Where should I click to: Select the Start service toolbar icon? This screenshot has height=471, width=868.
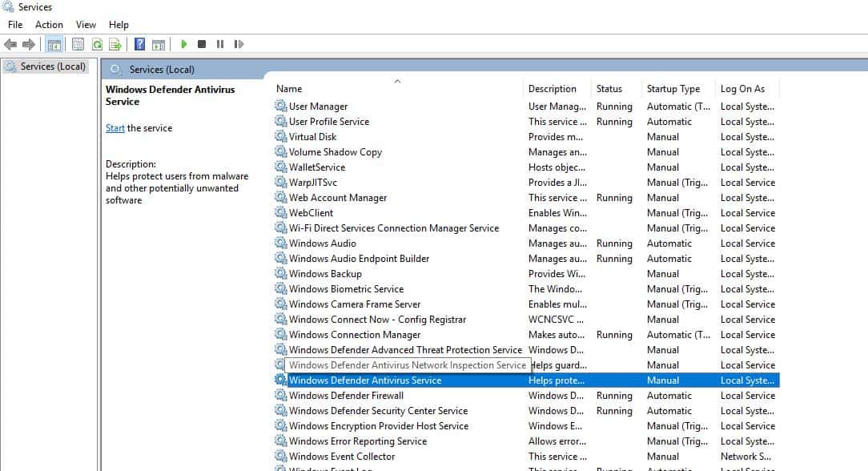(184, 44)
